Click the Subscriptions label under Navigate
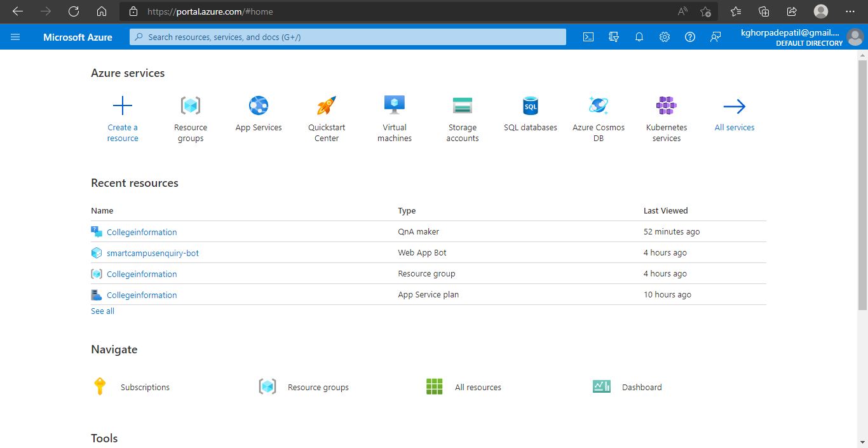 145,387
